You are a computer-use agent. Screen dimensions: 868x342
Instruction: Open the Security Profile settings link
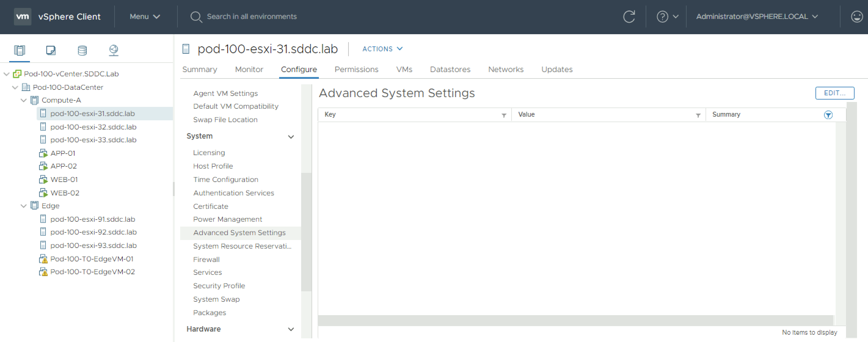[219, 286]
